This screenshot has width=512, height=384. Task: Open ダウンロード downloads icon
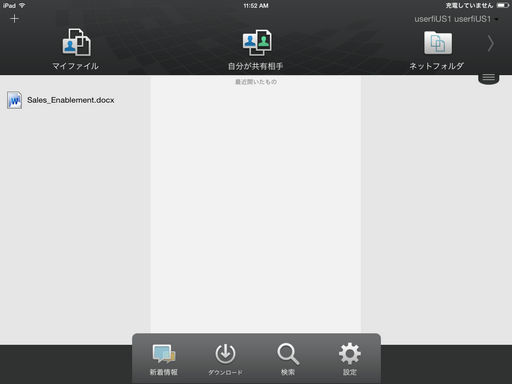225,354
